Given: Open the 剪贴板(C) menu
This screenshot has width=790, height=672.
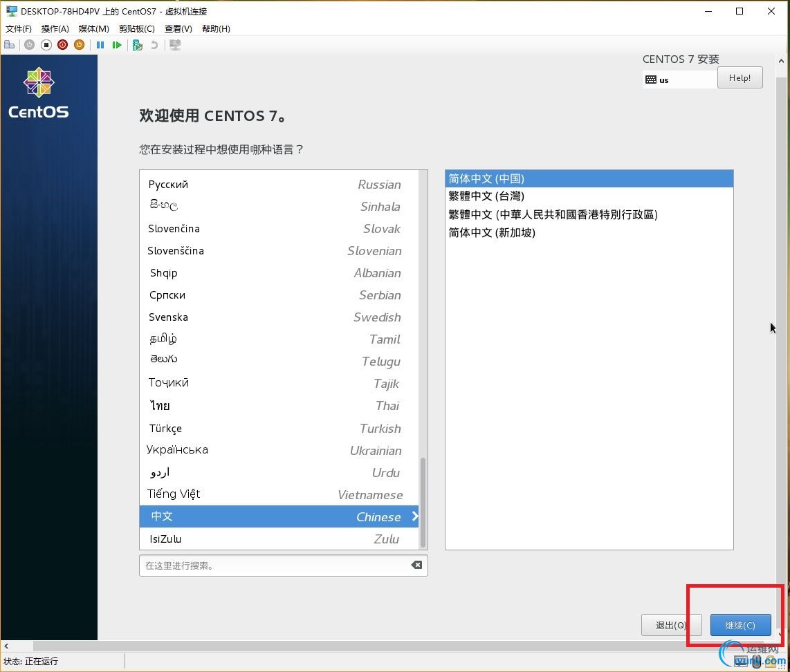Looking at the screenshot, I should coord(136,29).
